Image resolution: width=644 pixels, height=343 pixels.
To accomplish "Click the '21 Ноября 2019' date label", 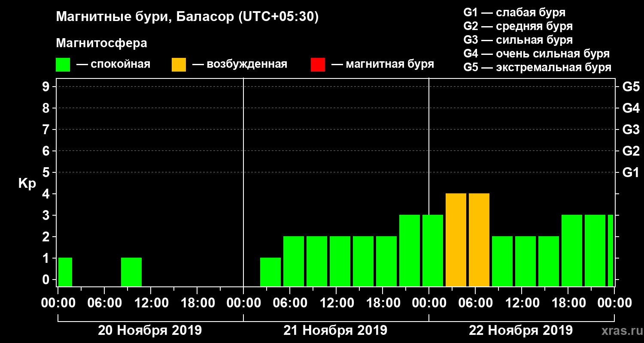I will [335, 330].
